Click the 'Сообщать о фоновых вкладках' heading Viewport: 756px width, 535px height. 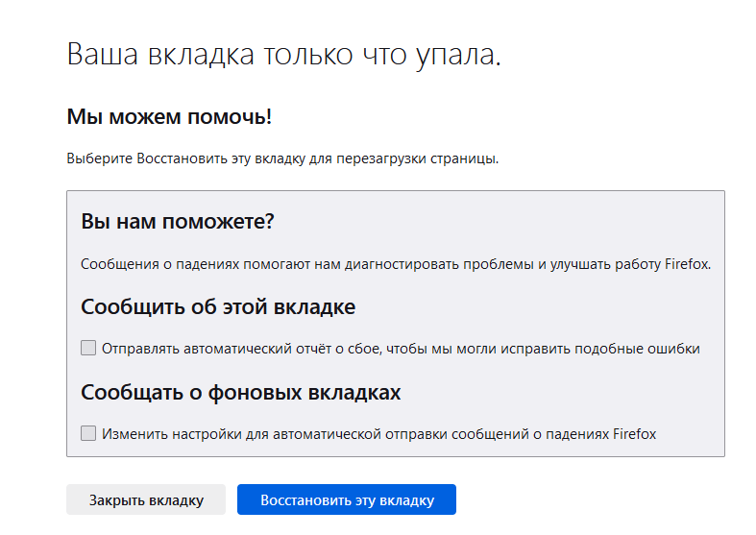[x=240, y=392]
